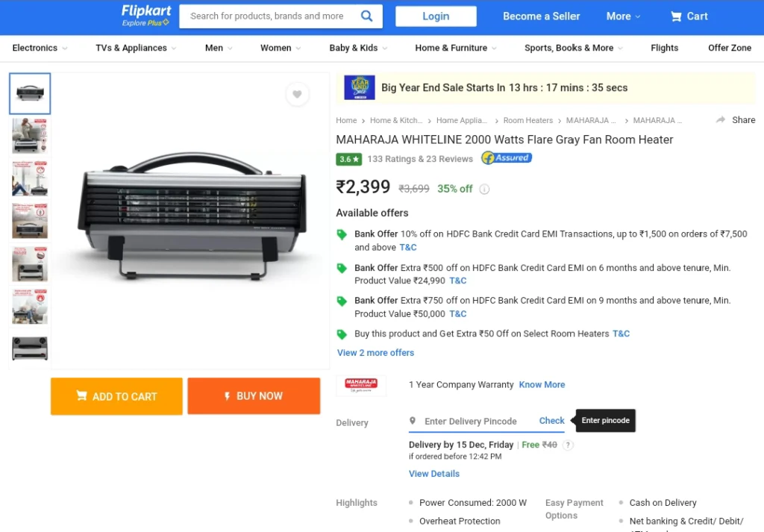Click the Share arrow icon

click(x=721, y=120)
